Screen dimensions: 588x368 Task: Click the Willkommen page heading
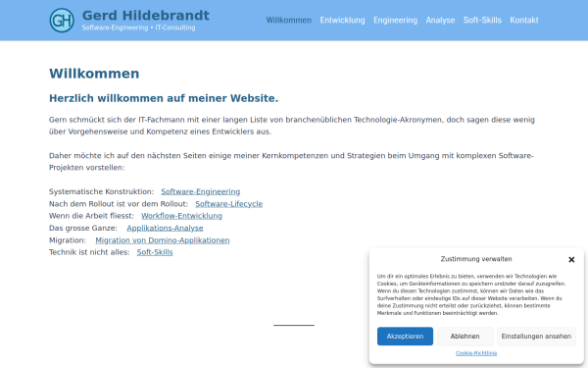tap(94, 74)
